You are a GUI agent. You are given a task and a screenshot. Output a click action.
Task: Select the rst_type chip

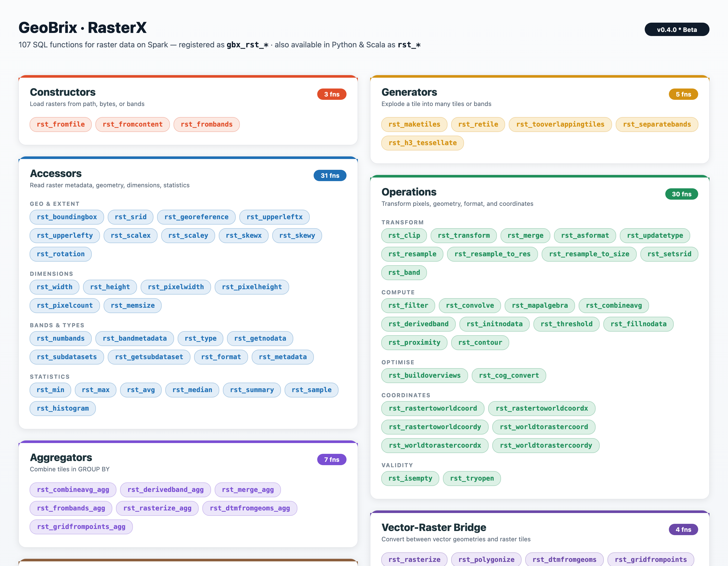point(201,339)
